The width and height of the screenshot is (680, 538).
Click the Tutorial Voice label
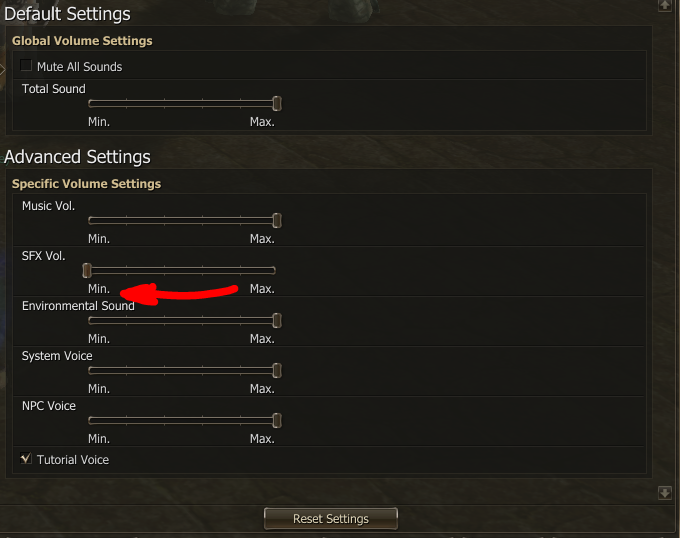tap(73, 460)
